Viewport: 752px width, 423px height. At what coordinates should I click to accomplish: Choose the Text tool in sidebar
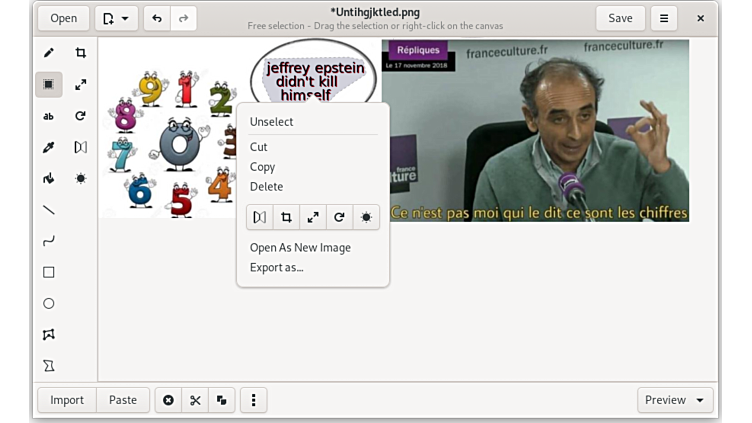[x=48, y=116]
